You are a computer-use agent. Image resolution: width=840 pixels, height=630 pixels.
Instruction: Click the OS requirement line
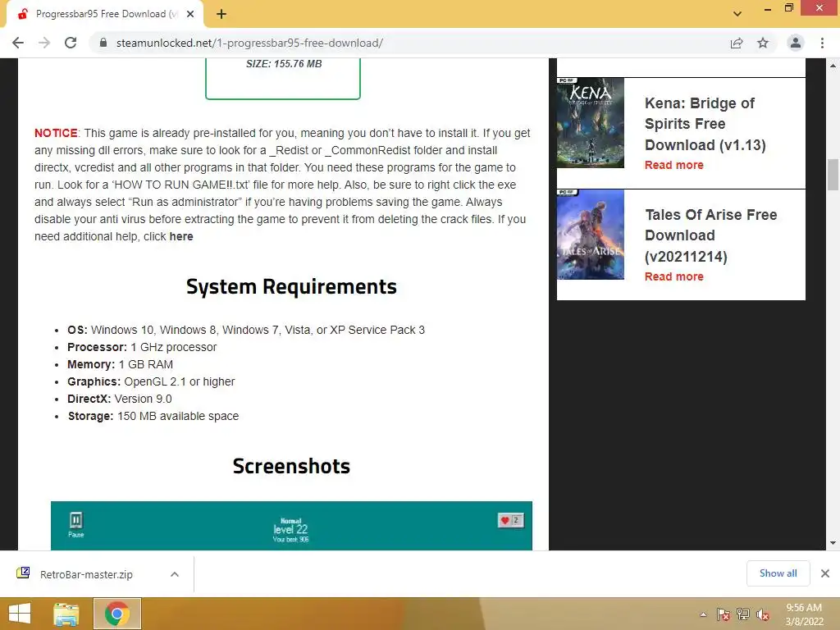click(x=246, y=330)
